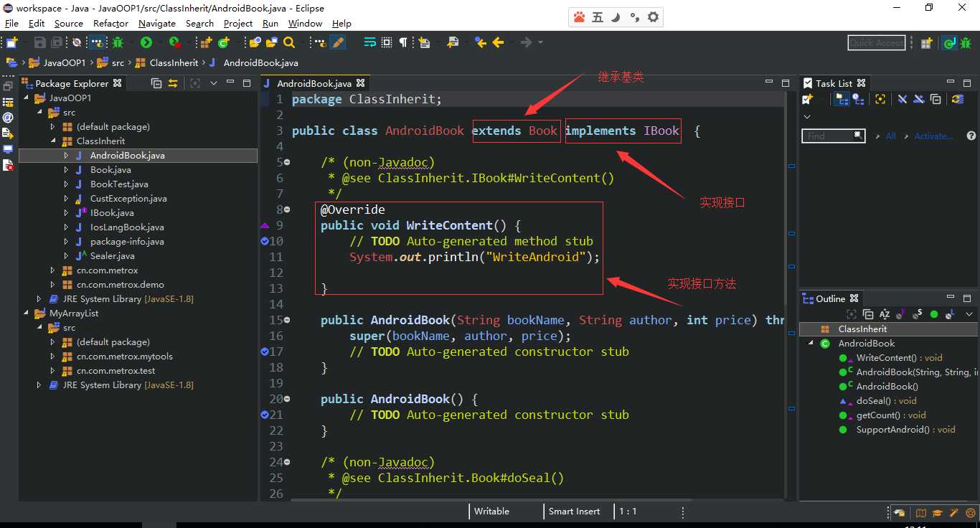The width and height of the screenshot is (980, 528).
Task: Open the Navigate menu
Action: click(157, 23)
